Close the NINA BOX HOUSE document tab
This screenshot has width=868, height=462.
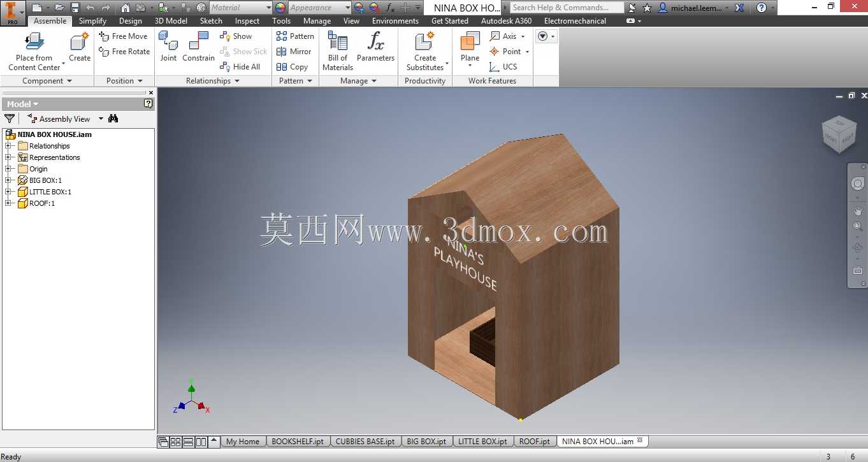[x=640, y=440]
